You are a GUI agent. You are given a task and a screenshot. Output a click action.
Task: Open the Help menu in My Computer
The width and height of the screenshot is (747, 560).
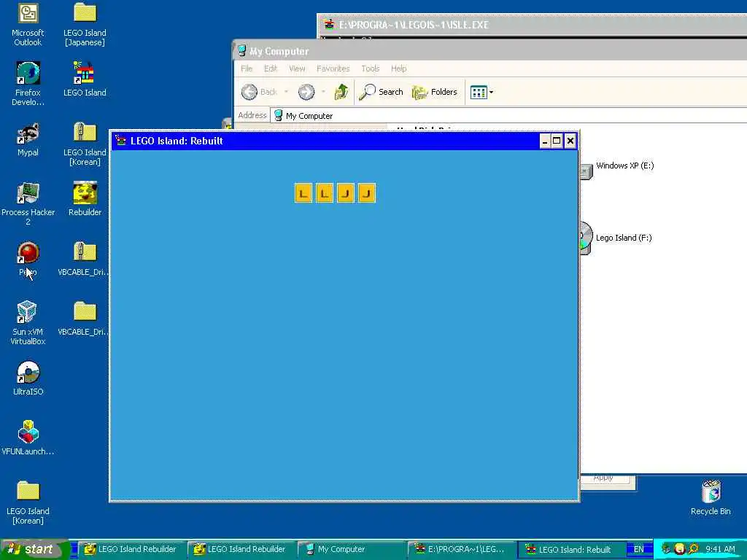(x=399, y=69)
